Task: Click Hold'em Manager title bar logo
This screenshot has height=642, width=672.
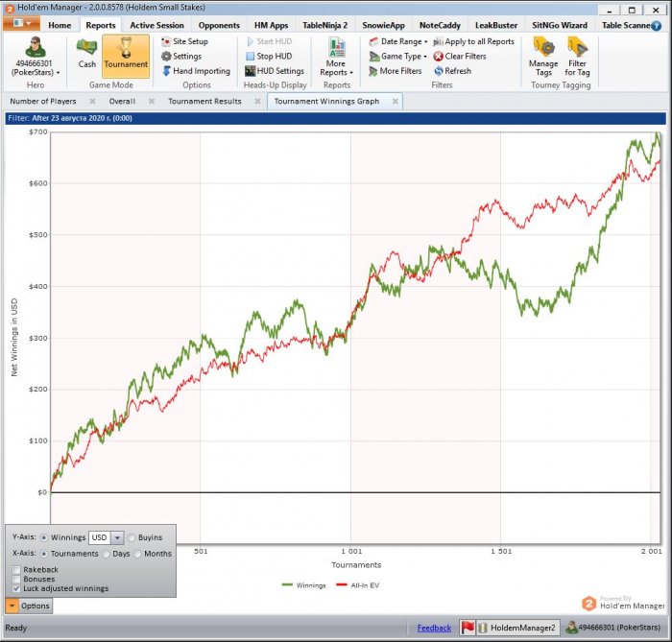Action: tap(10, 8)
